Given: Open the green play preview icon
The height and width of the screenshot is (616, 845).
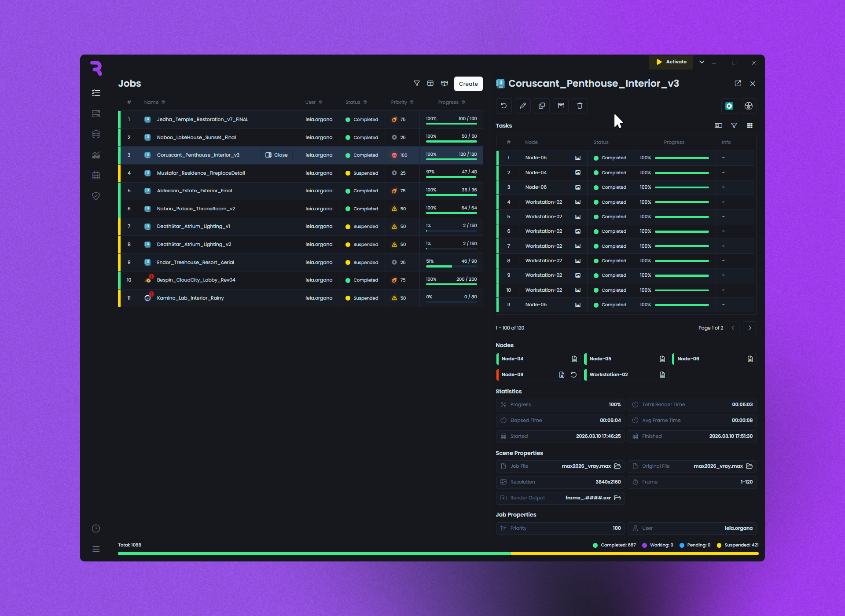Looking at the screenshot, I should (x=729, y=106).
